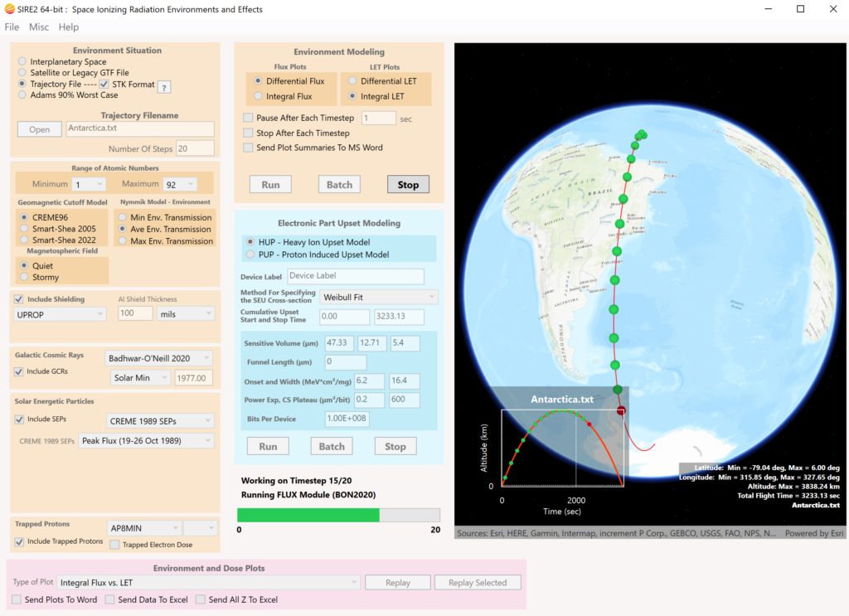This screenshot has height=616, width=849.
Task: Click the Device Label input field
Action: [x=356, y=276]
